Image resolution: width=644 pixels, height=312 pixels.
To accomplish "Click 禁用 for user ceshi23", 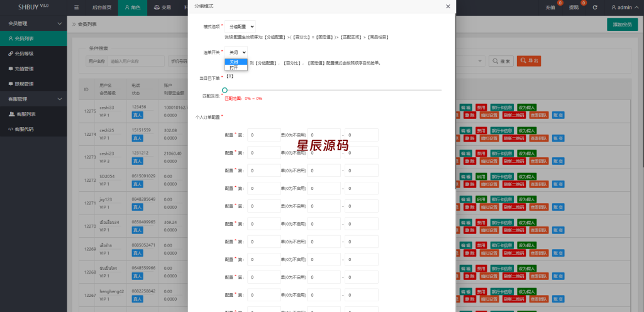I will pos(480,153).
